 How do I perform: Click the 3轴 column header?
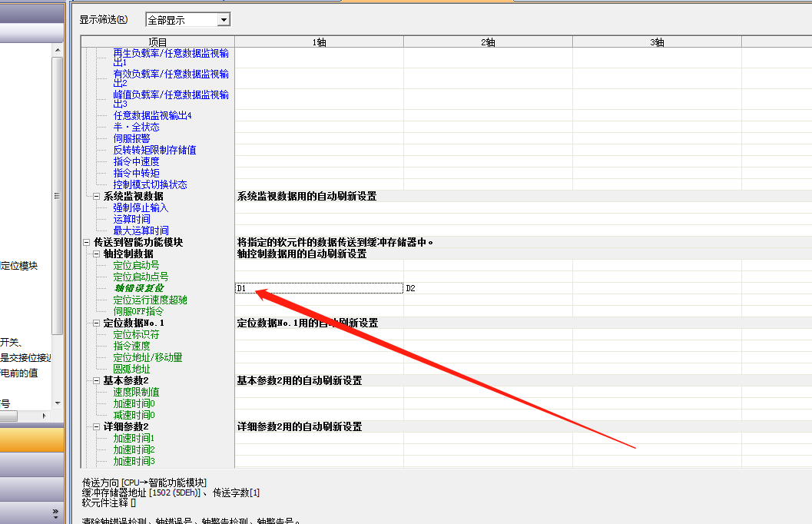657,42
